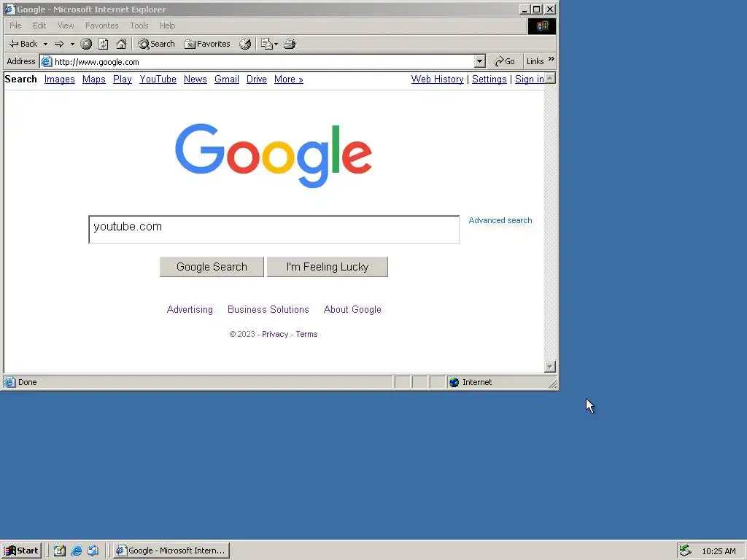Open the Search pane toolbar button
The height and width of the screenshot is (560, 747).
pos(156,44)
